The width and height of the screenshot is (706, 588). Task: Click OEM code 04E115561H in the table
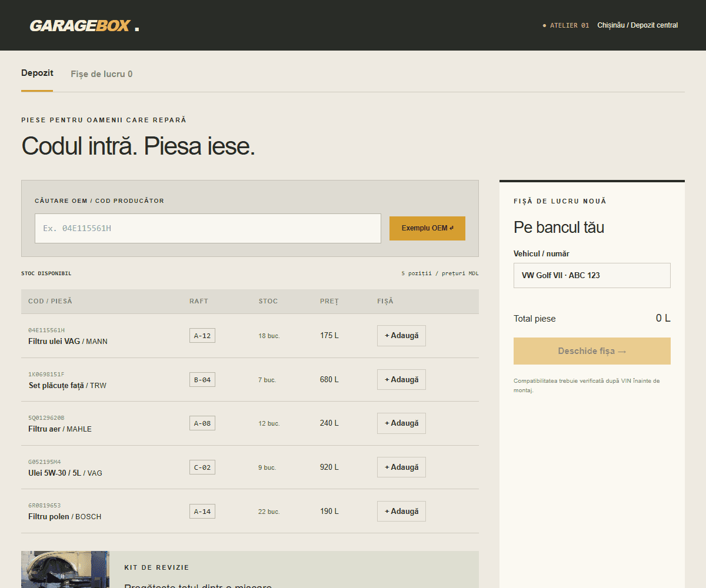pos(46,330)
